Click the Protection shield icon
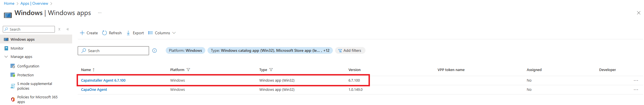This screenshot has width=644, height=105. coord(13,75)
